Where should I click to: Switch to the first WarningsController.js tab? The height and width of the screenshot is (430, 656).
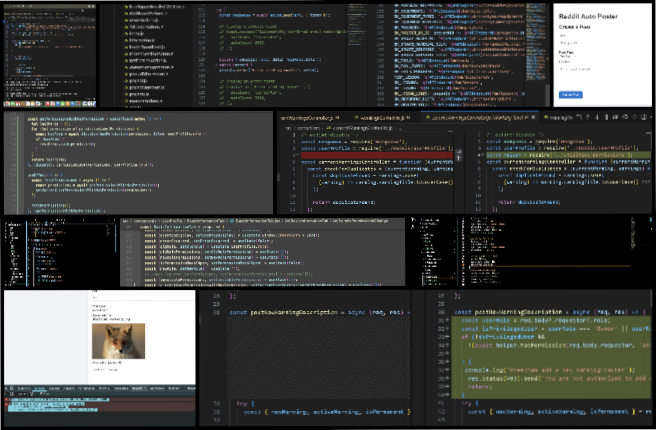coord(309,118)
